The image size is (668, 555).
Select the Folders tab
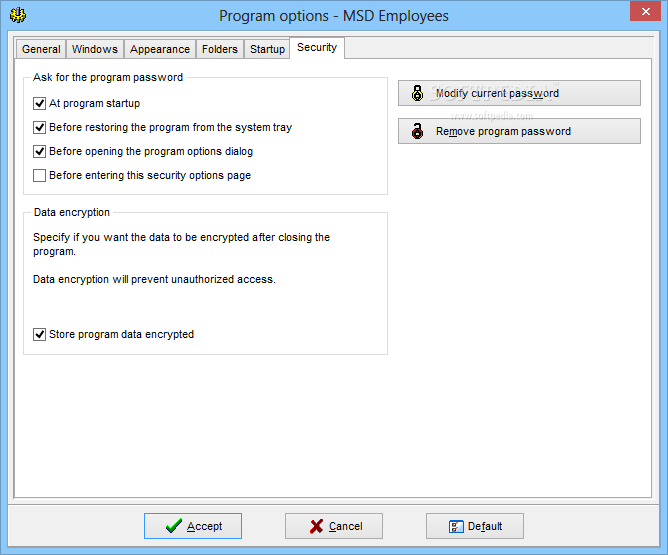click(x=220, y=49)
